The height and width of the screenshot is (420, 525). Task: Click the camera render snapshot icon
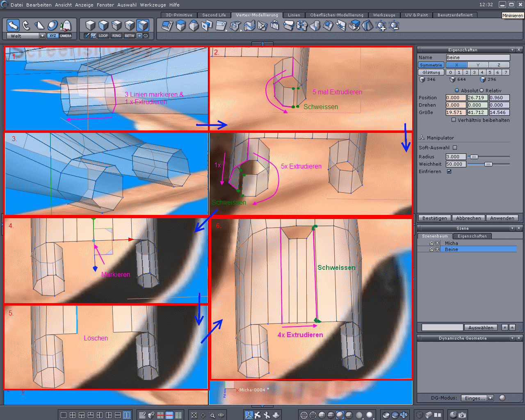(462, 415)
